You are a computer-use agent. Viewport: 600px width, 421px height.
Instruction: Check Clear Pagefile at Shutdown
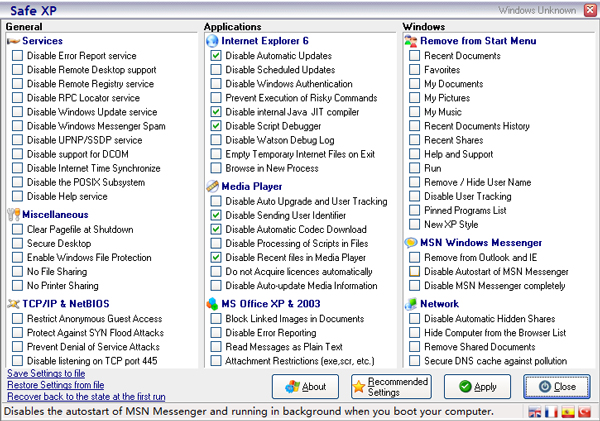17,230
